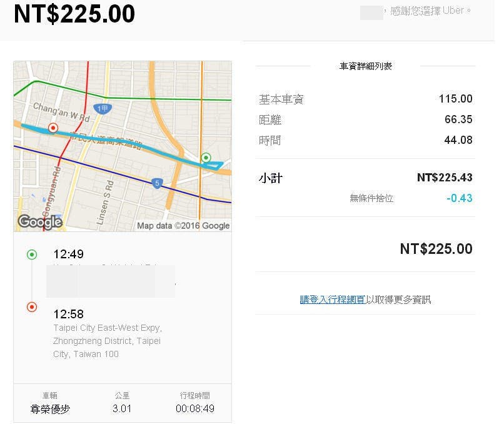
Task: Click the pickup time 12:49
Action: point(68,255)
